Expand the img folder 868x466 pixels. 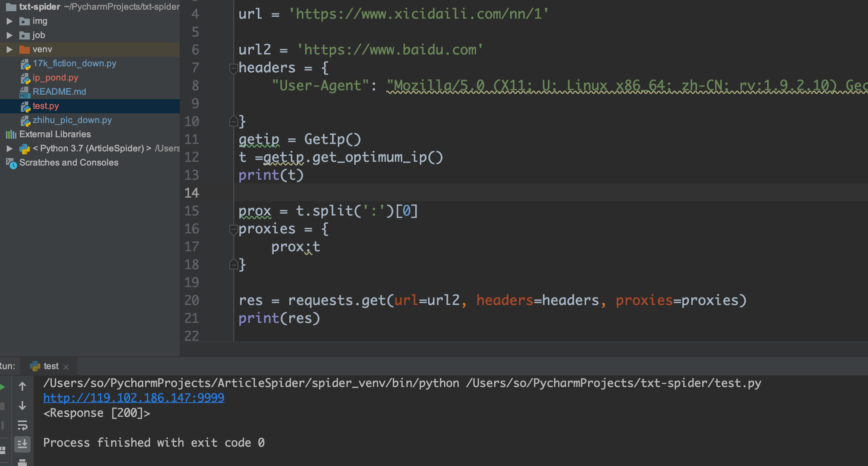pyautogui.click(x=10, y=21)
